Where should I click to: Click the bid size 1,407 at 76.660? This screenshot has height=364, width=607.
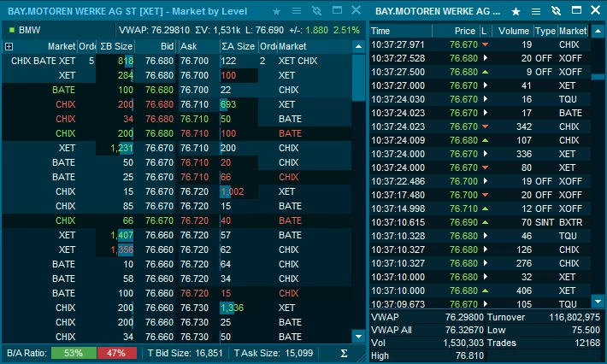pos(122,235)
